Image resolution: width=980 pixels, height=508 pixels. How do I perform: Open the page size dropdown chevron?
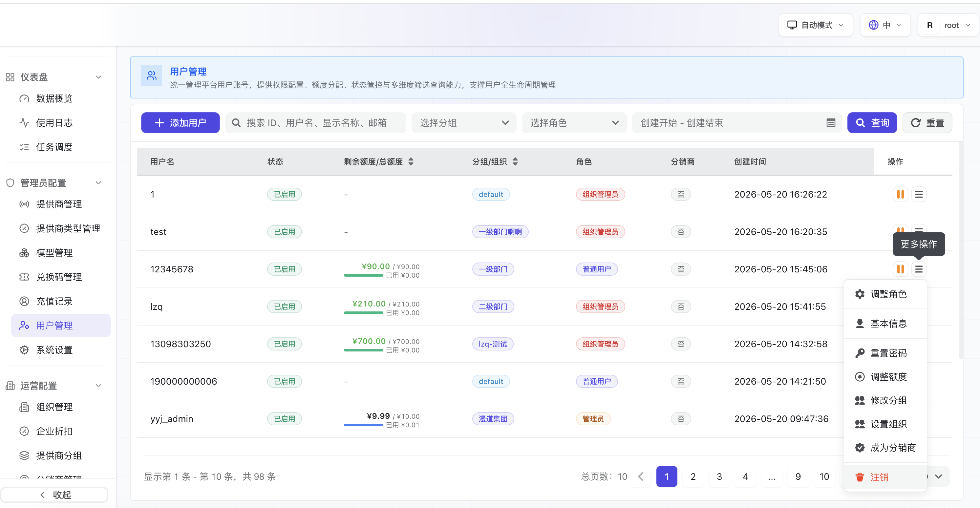tap(939, 476)
